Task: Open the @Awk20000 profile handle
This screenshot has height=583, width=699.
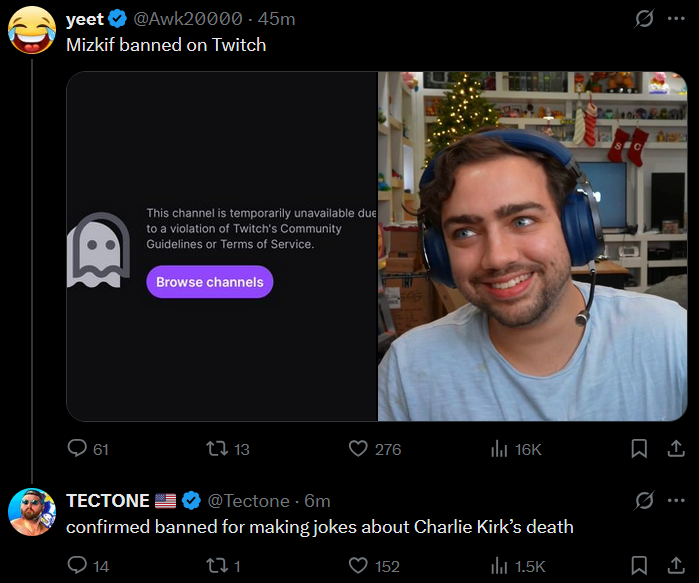Action: 187,19
